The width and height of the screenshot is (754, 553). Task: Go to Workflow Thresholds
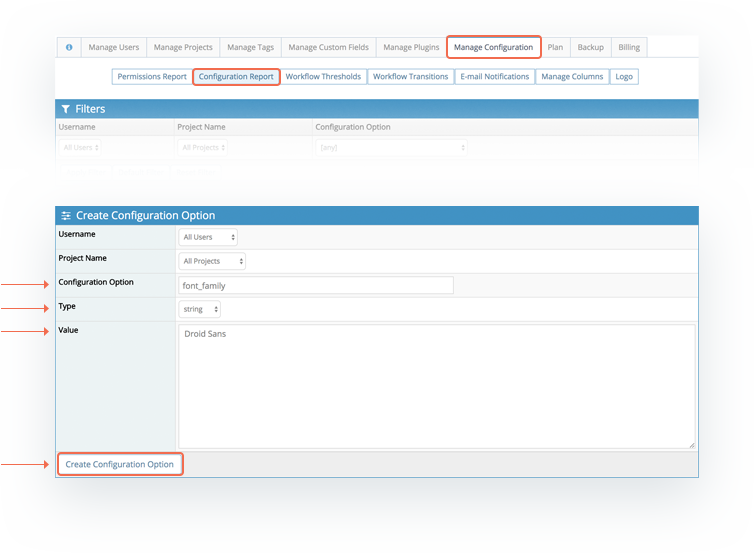click(x=323, y=76)
